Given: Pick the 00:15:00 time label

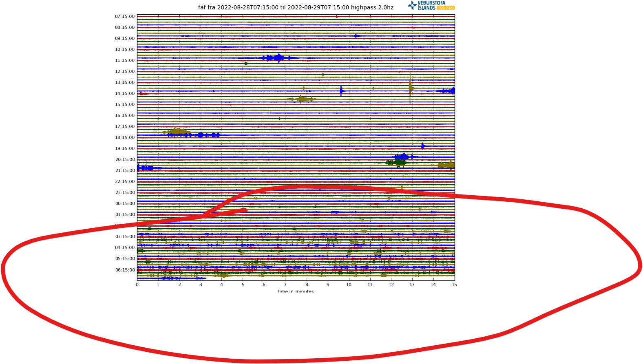Looking at the screenshot, I should [x=125, y=204].
